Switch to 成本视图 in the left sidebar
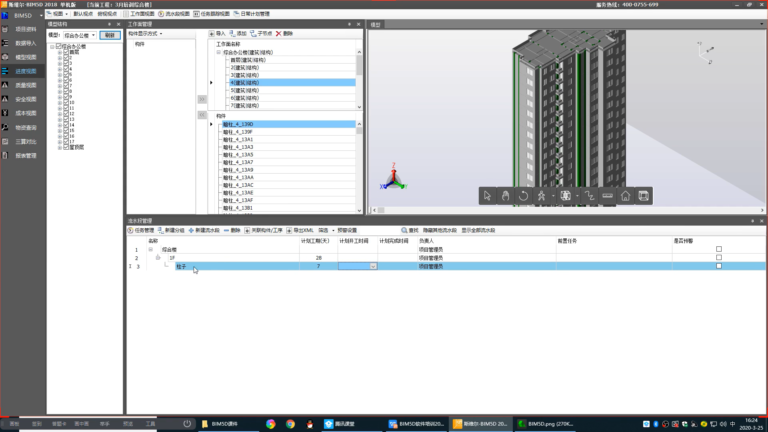 tap(23, 113)
